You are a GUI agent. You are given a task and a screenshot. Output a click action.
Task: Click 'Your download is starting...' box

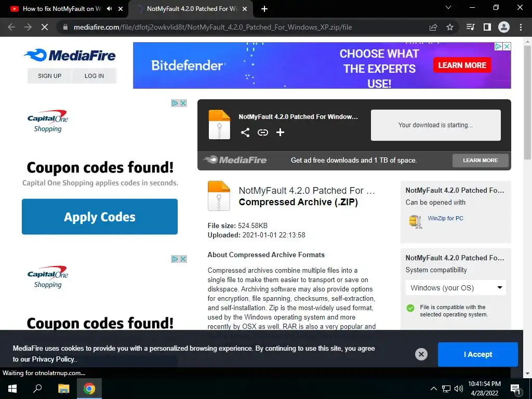point(436,125)
